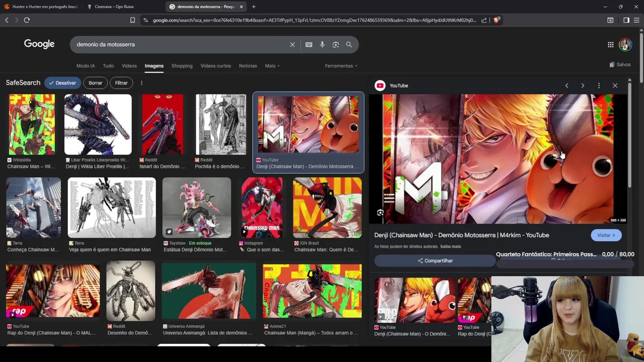Go to next image in preview panel

[583, 85]
